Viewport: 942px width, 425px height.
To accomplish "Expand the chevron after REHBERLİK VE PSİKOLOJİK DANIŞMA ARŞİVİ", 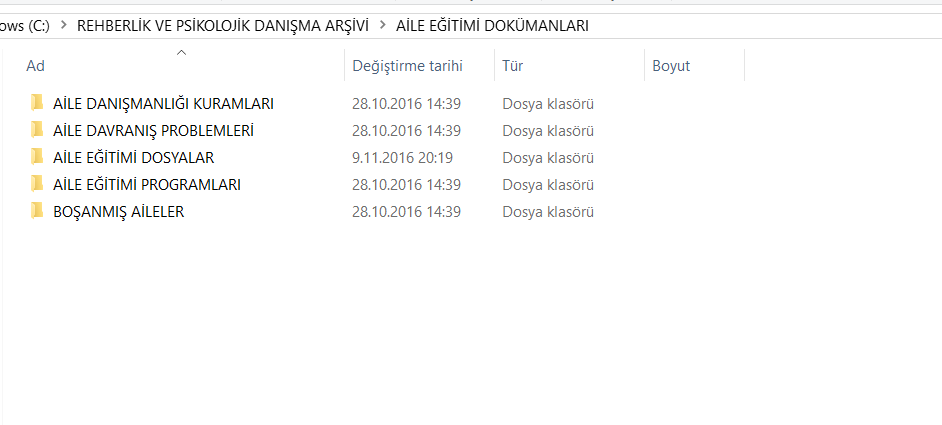I will tap(382, 25).
